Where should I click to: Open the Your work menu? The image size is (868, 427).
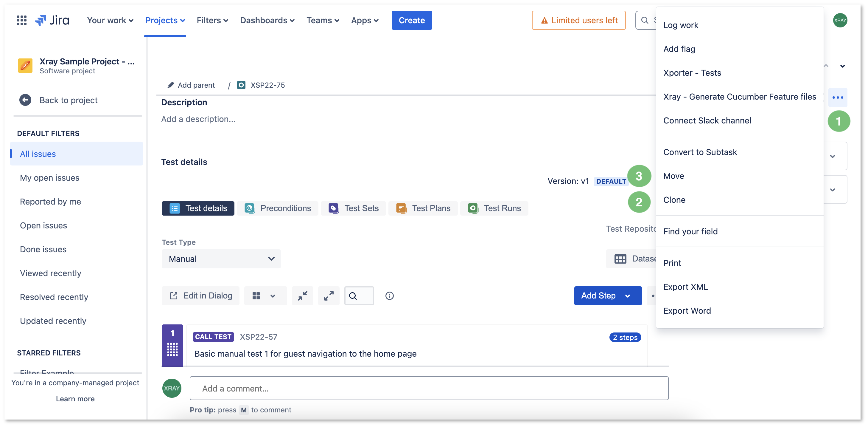click(110, 20)
